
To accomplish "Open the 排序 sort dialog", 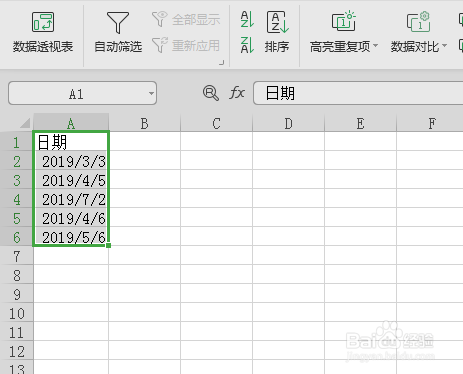I will coord(277,33).
